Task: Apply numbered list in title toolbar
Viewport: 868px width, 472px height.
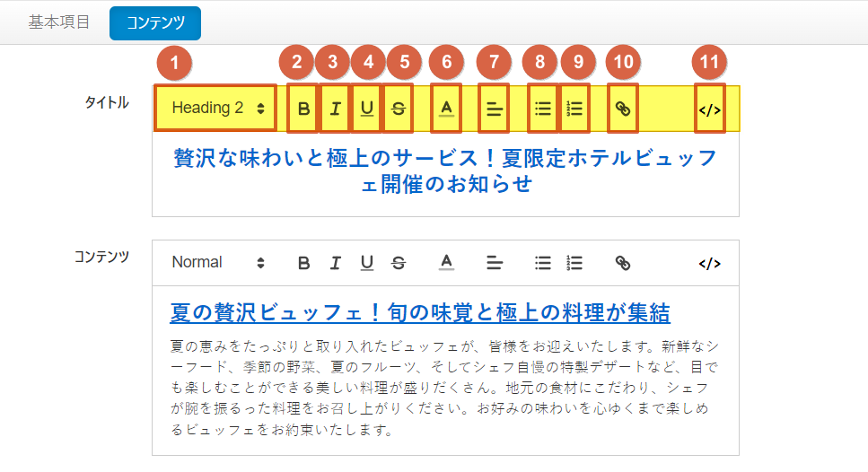Action: [x=574, y=109]
